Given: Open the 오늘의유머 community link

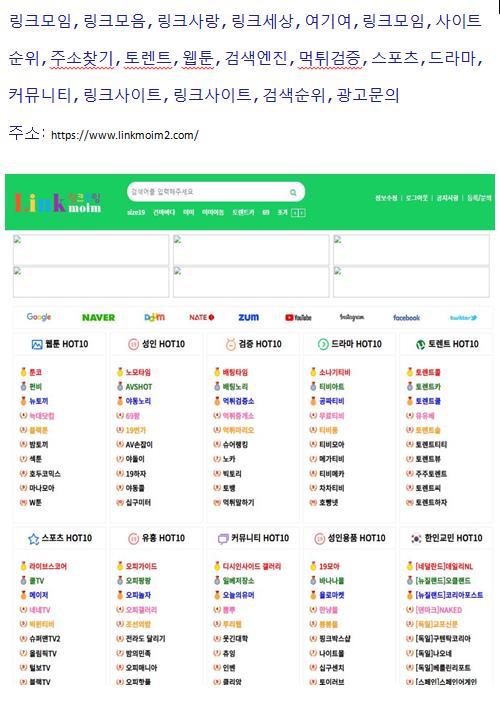Looking at the screenshot, I should click(238, 595).
